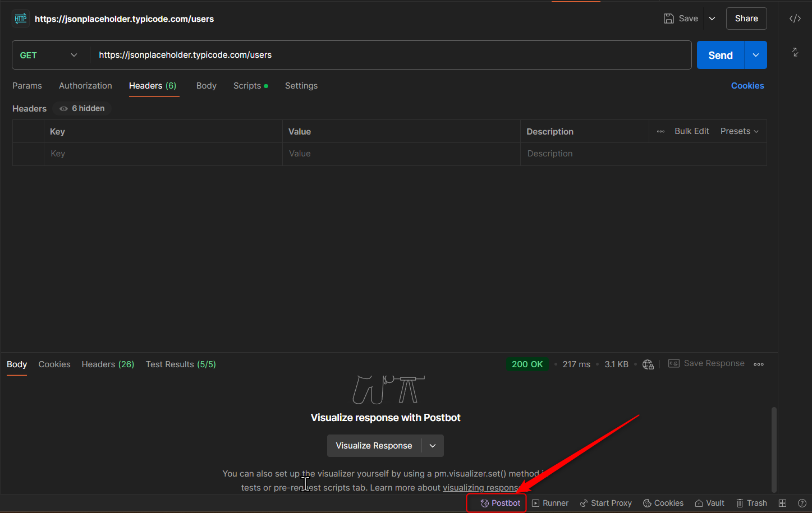Click the Visualize Response button
The width and height of the screenshot is (812, 513).
(374, 446)
